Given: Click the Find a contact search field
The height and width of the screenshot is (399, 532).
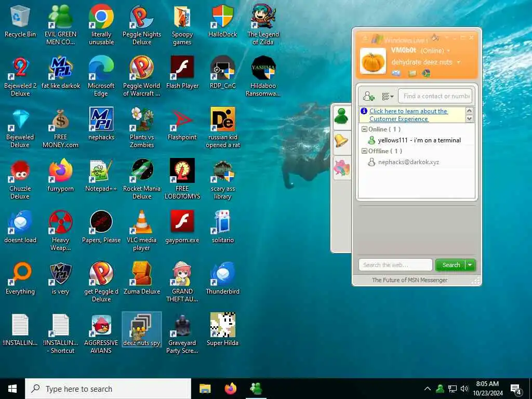Looking at the screenshot, I should (x=435, y=96).
